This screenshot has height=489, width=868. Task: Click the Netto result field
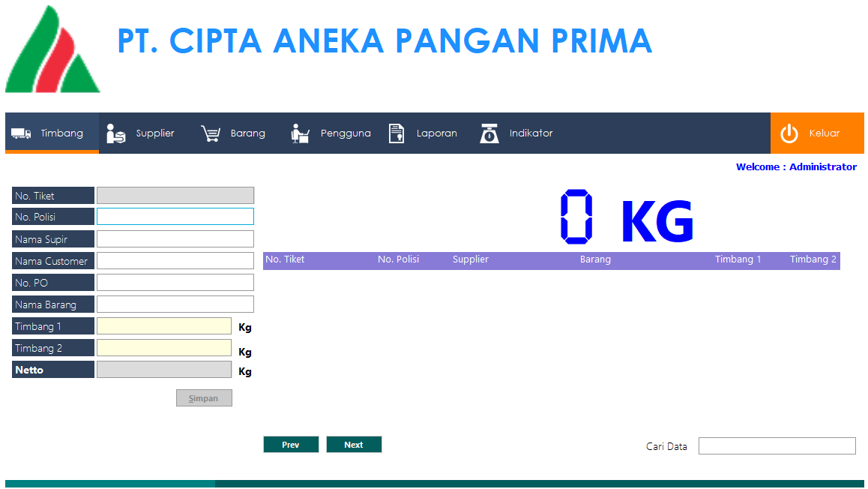pos(164,370)
